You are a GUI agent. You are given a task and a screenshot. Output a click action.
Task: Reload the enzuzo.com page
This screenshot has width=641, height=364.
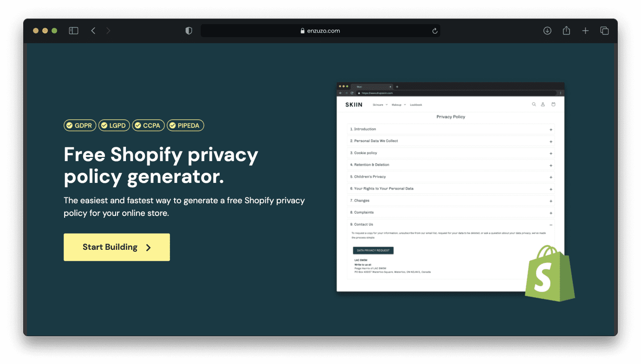tap(435, 31)
